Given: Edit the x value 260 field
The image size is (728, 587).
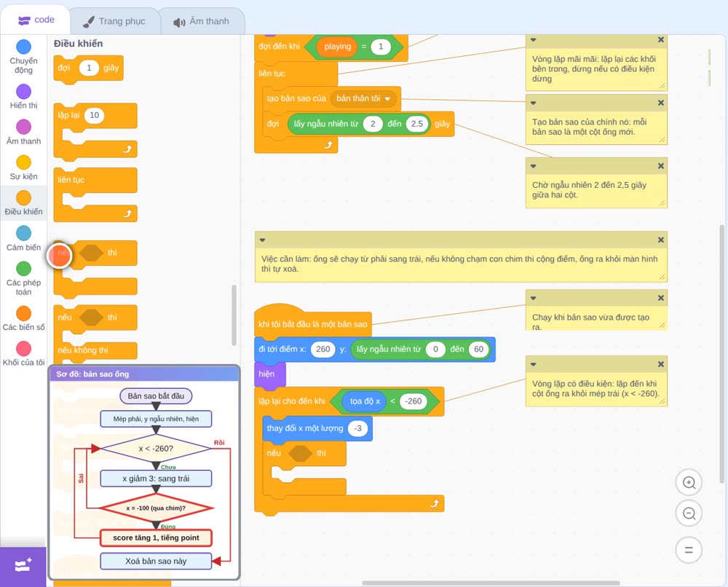Looking at the screenshot, I should [323, 350].
